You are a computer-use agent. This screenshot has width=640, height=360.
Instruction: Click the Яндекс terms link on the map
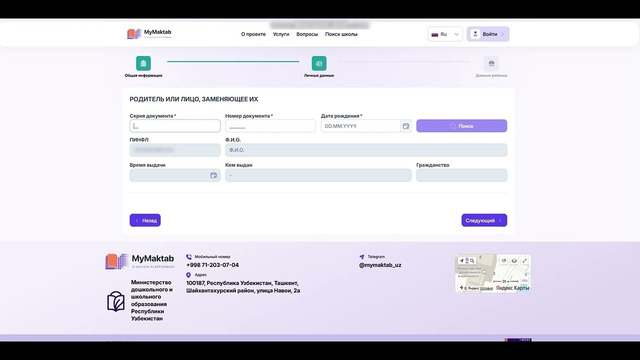[486, 289]
